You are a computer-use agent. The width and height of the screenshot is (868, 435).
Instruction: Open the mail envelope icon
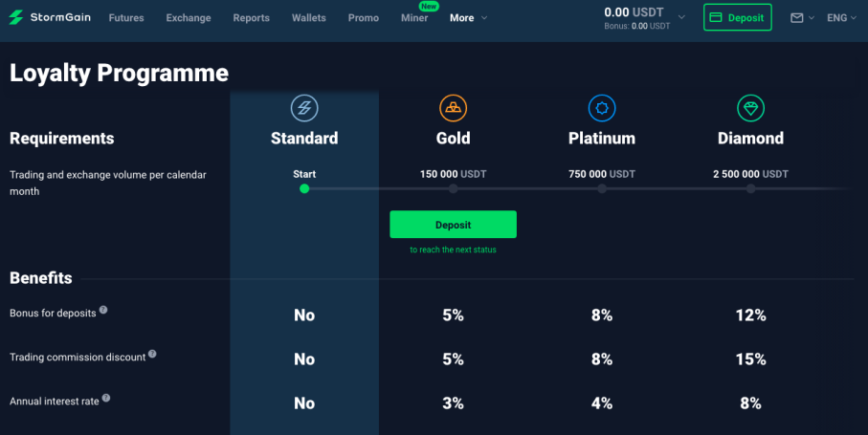796,18
